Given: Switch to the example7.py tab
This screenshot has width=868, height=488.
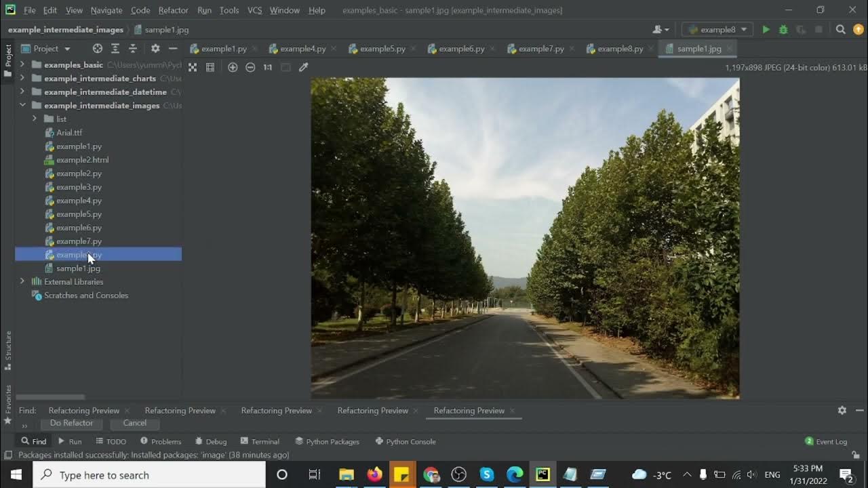Looking at the screenshot, I should 540,49.
